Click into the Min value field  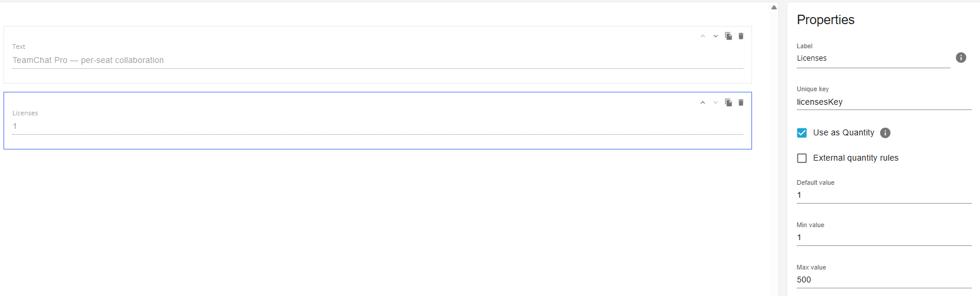(x=884, y=237)
